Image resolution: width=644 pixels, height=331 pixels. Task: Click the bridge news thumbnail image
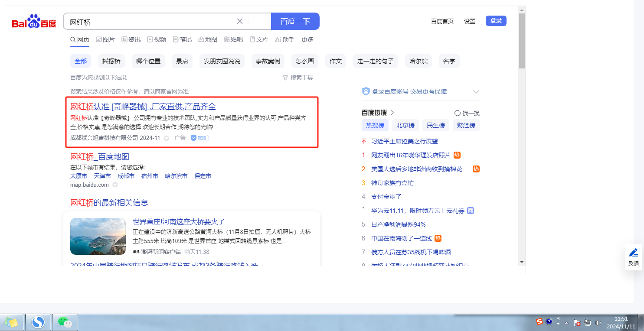(98, 236)
